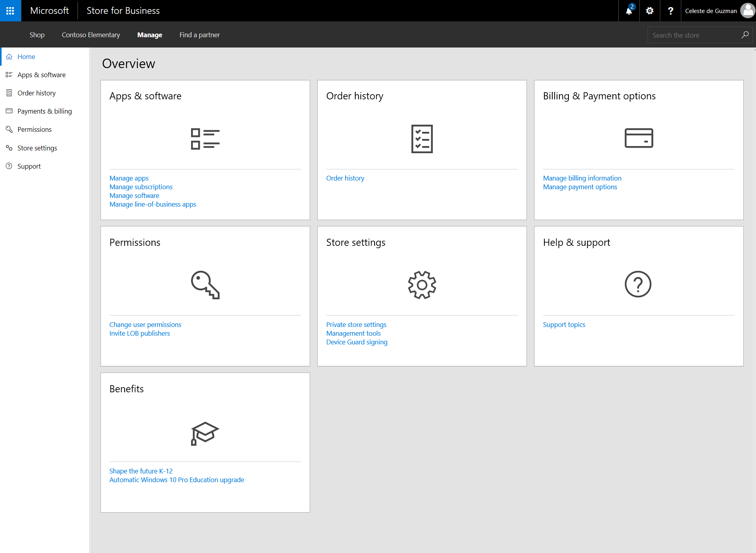756x553 pixels.
Task: Open the Manage software link
Action: tap(134, 196)
